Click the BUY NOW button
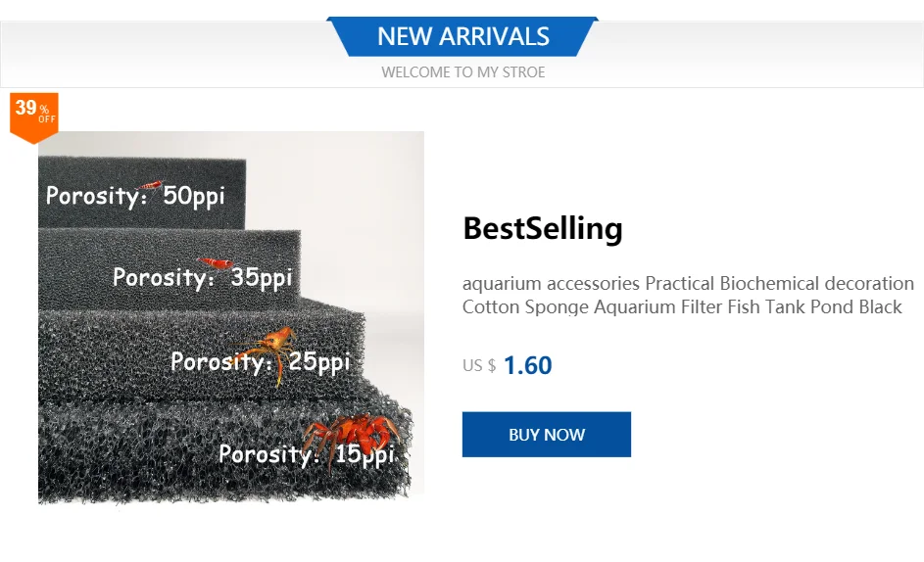The image size is (924, 562). pos(547,434)
